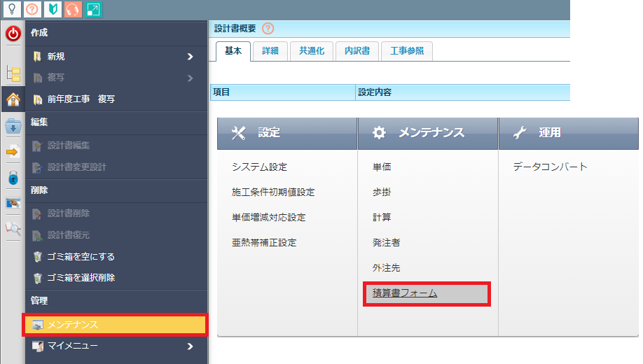Click the red power button icon
This screenshot has width=643, height=364.
pyautogui.click(x=13, y=34)
